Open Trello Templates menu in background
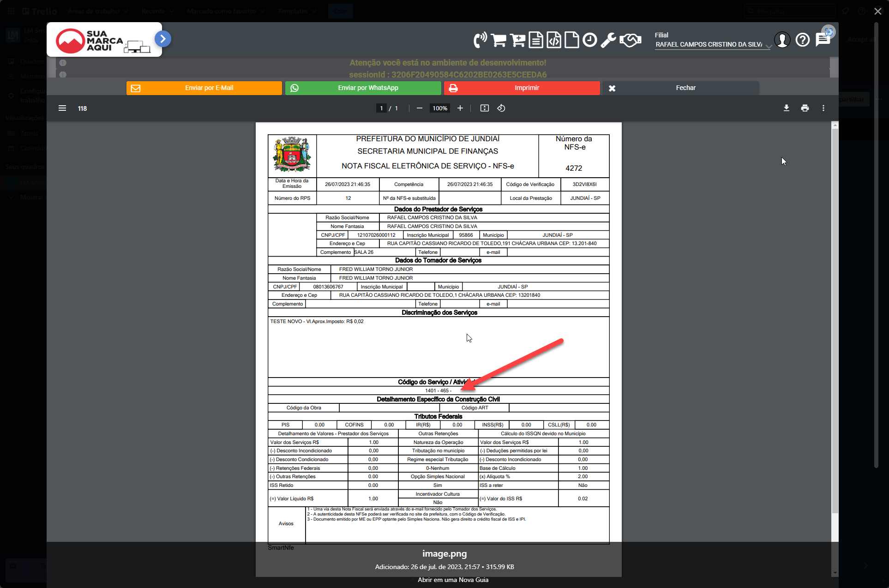This screenshot has height=588, width=889. click(297, 11)
